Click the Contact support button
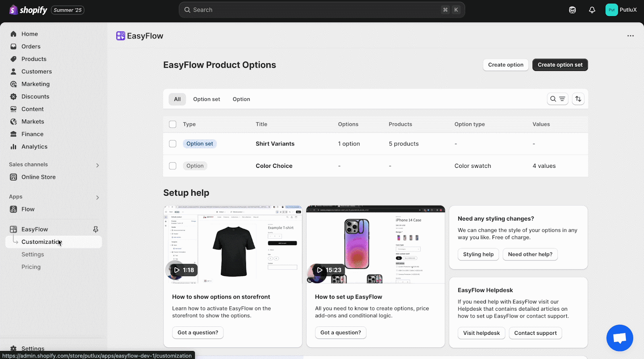The height and width of the screenshot is (359, 644). (535, 333)
